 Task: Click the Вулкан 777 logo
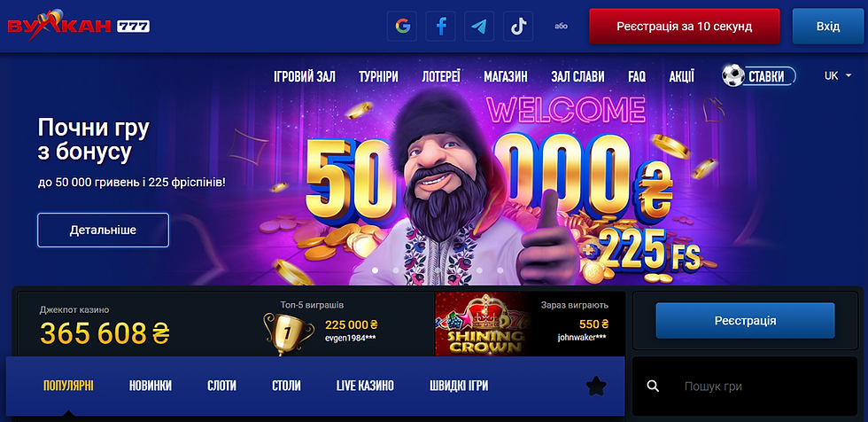point(78,26)
